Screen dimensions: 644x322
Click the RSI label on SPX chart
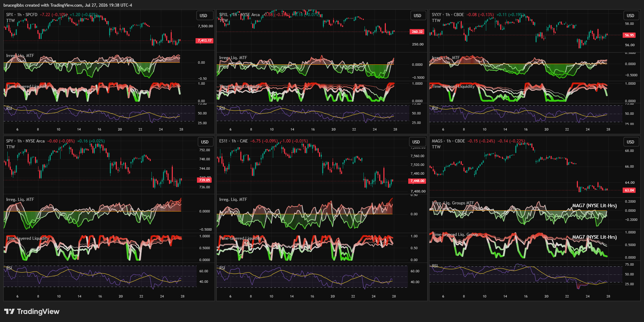point(9,108)
